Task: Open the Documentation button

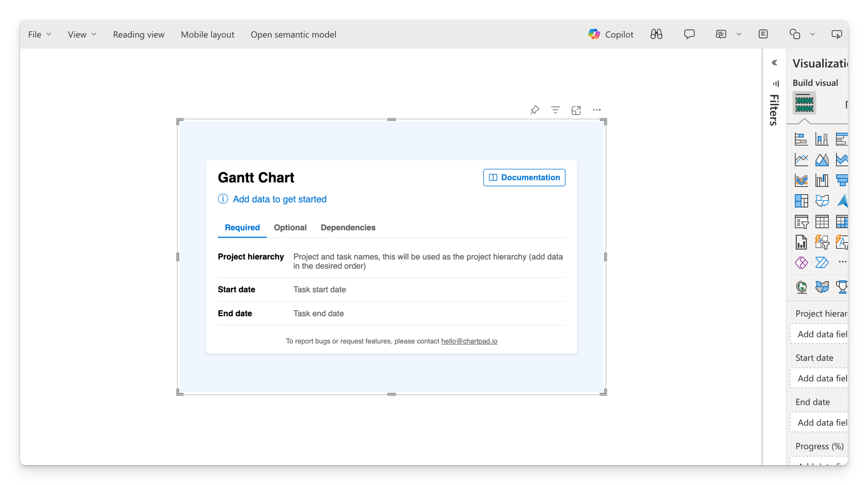Action: point(524,177)
